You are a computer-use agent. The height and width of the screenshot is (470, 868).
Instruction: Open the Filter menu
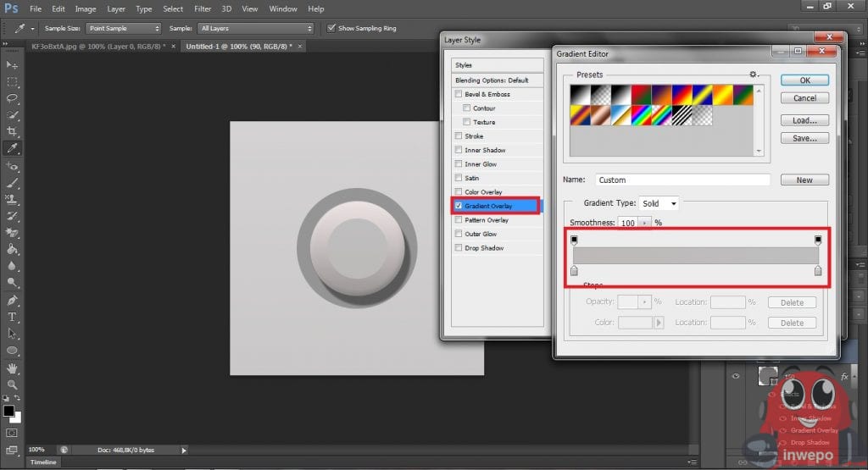click(x=203, y=8)
